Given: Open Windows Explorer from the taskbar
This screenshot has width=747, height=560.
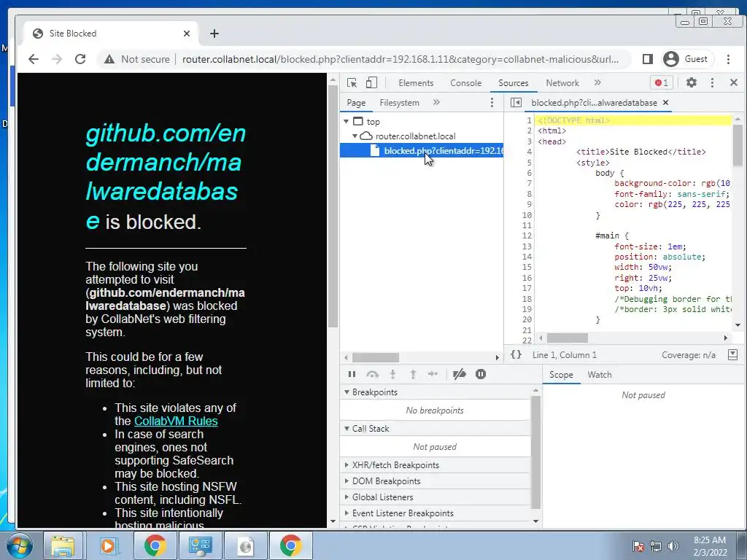Looking at the screenshot, I should [63, 545].
